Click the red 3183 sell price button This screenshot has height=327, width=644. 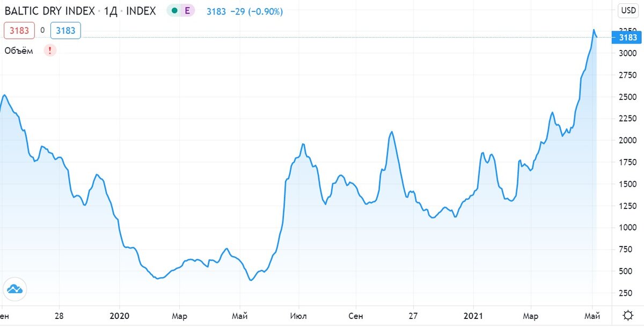click(19, 31)
